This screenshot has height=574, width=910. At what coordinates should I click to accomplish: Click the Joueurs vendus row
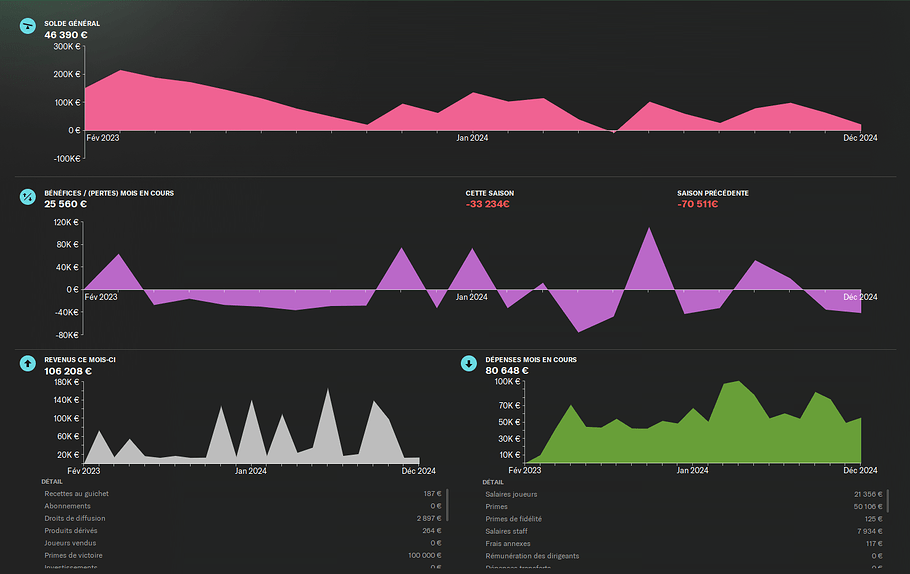(243, 543)
